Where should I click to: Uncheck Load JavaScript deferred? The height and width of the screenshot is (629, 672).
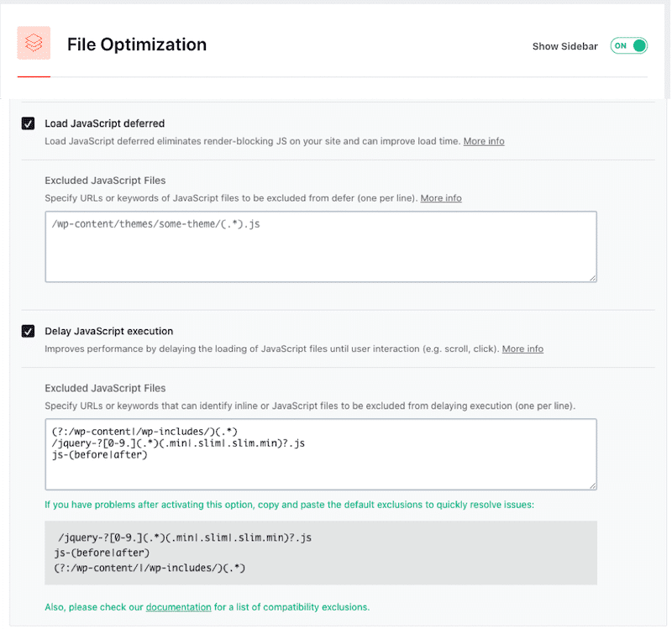pos(28,123)
